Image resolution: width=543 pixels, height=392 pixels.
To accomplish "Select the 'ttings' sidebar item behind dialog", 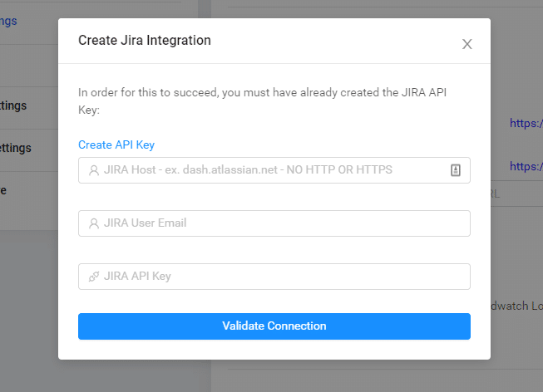I will 13,105.
